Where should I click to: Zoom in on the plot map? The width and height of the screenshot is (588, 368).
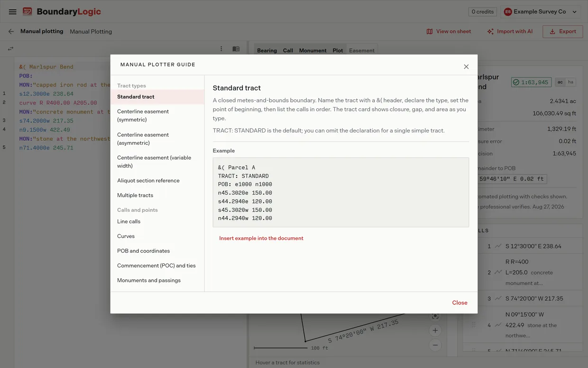point(435,330)
